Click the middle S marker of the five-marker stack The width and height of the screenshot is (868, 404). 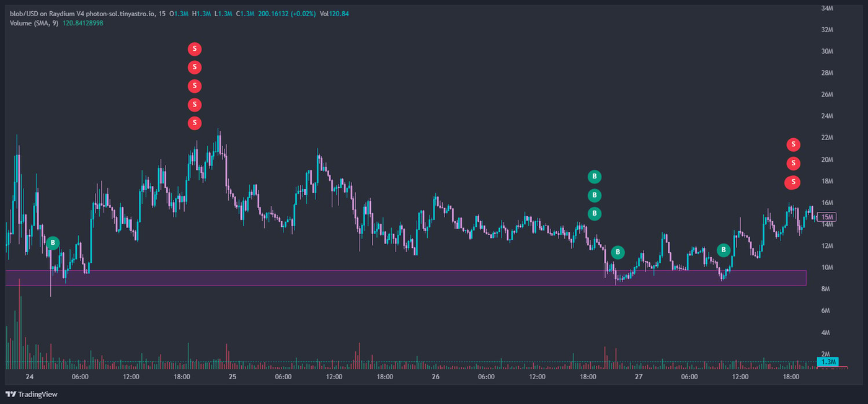pos(195,86)
